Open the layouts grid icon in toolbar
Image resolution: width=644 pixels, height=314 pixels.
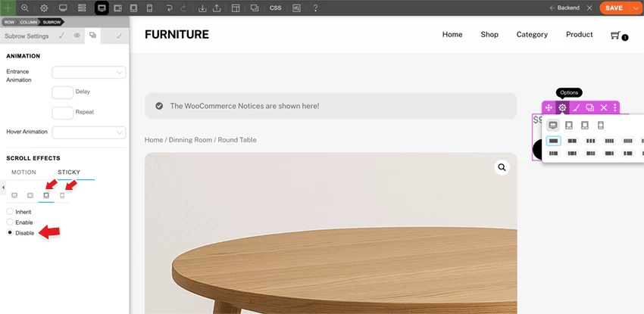click(236, 8)
